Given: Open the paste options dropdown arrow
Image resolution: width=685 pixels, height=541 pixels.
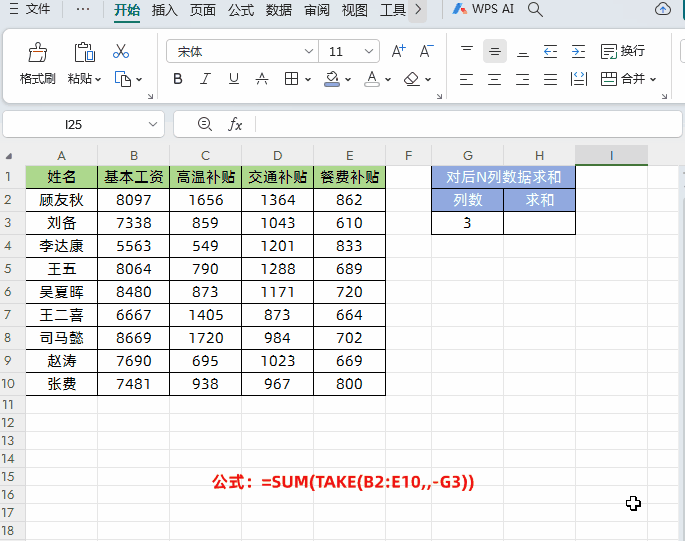Looking at the screenshot, I should click(x=98, y=80).
